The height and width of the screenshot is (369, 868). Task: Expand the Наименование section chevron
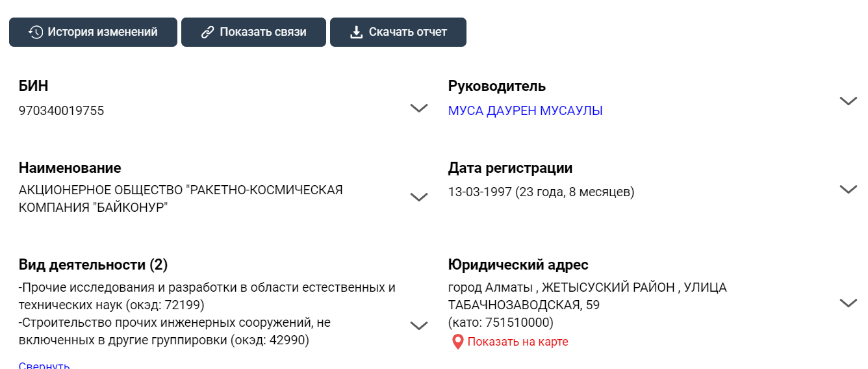419,197
